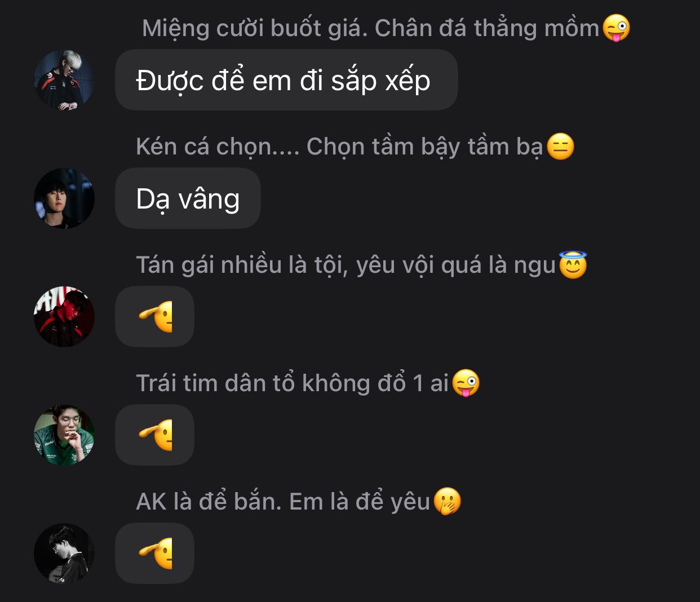Tap the black-and-white avatar at bottom
The image size is (700, 602).
click(64, 554)
